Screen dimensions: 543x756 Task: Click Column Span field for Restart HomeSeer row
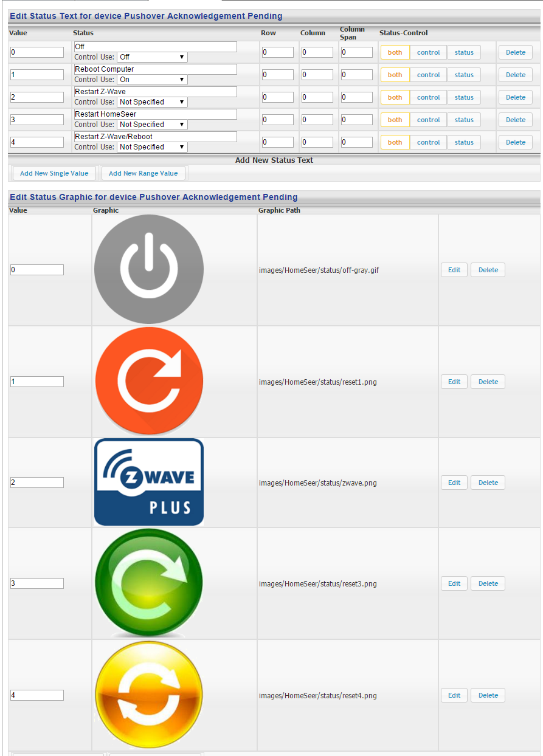[357, 120]
